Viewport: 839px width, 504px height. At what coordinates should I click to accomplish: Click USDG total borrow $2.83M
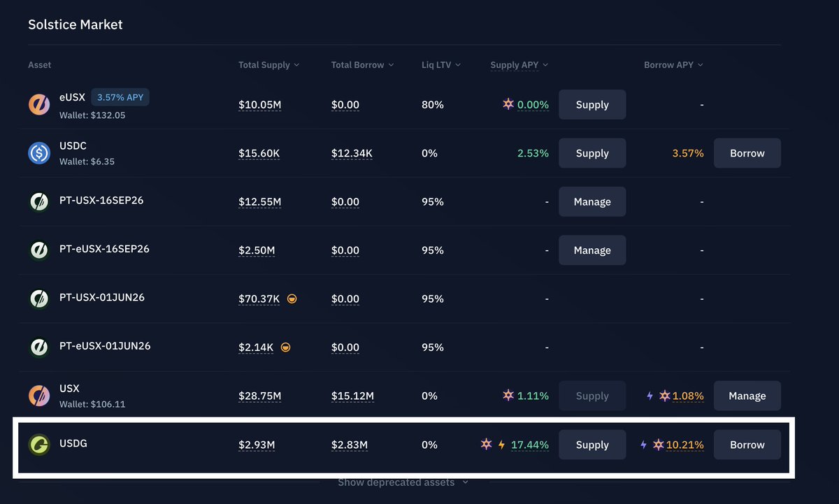(350, 445)
